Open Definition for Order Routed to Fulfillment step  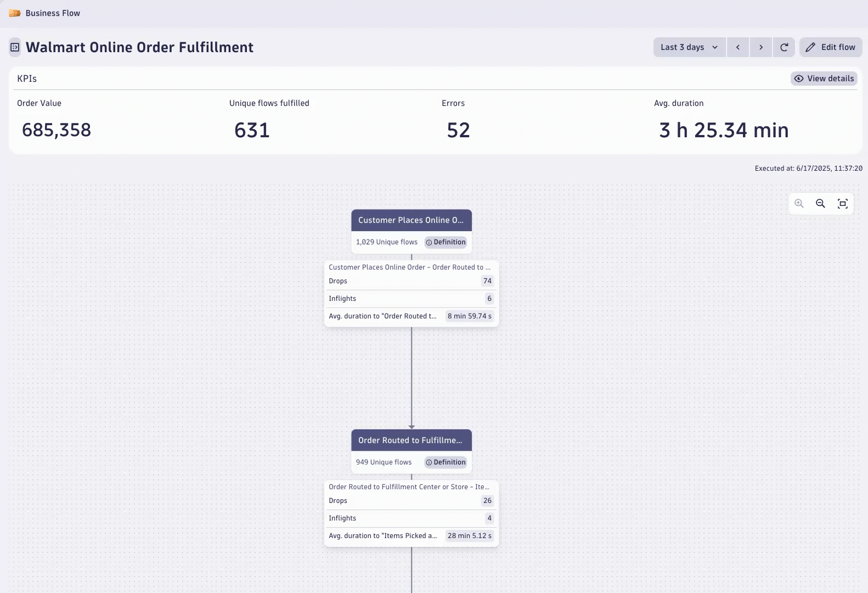446,462
